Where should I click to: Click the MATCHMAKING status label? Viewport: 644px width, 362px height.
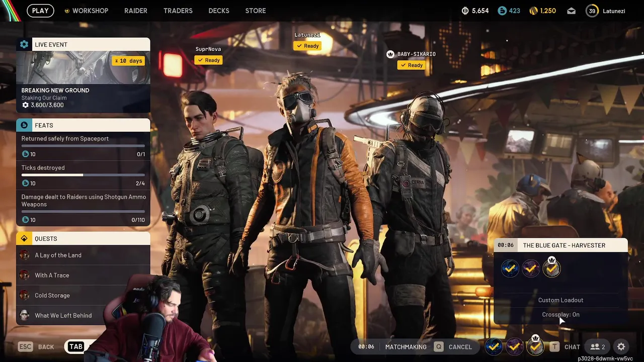[406, 347]
